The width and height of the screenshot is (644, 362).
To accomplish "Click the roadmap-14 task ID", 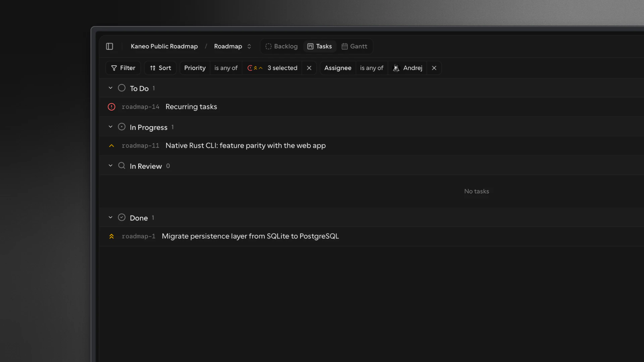I will pos(141,107).
